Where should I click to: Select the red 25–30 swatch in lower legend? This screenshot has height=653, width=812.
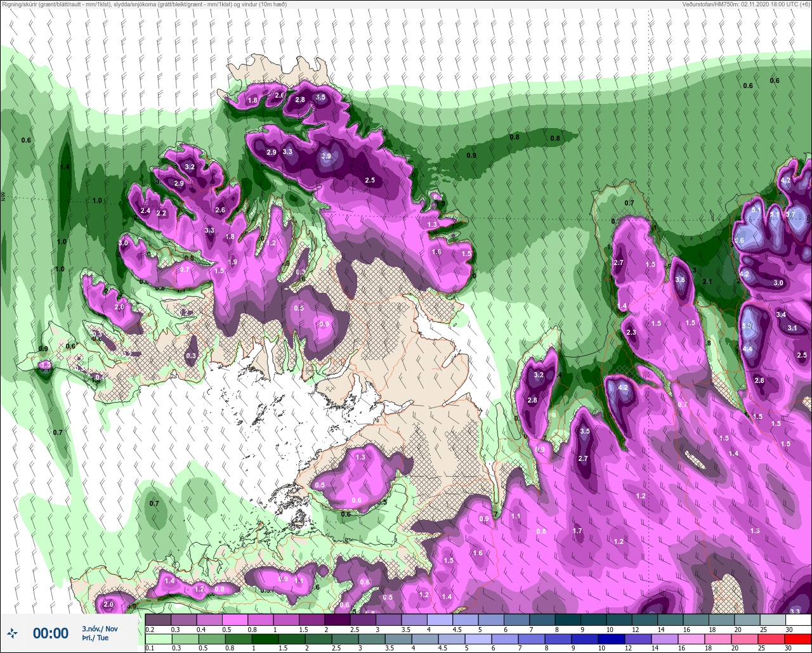coord(772,639)
